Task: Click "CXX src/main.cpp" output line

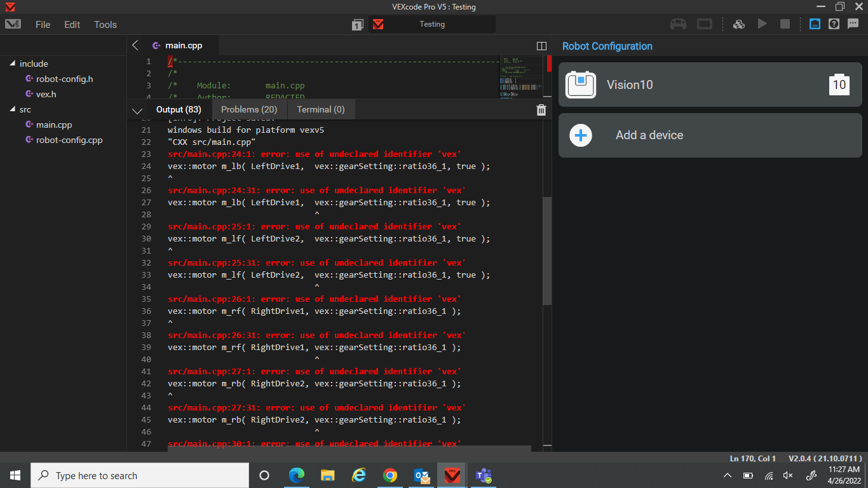Action: tap(212, 142)
